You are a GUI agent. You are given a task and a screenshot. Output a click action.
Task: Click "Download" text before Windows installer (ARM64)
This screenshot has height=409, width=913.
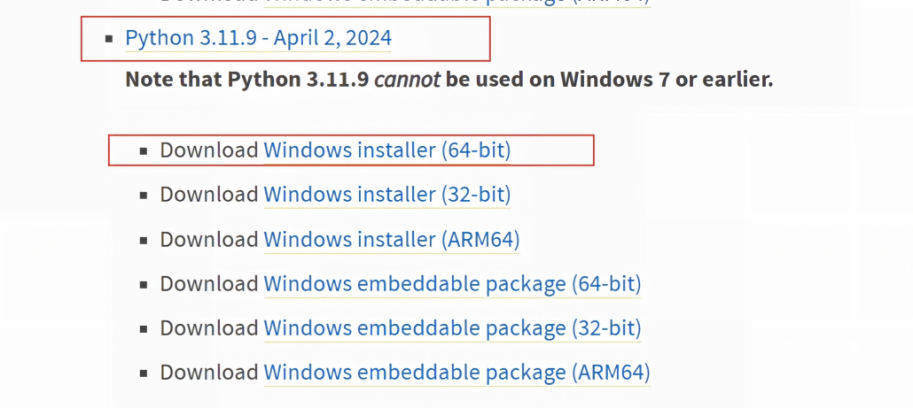click(x=209, y=239)
